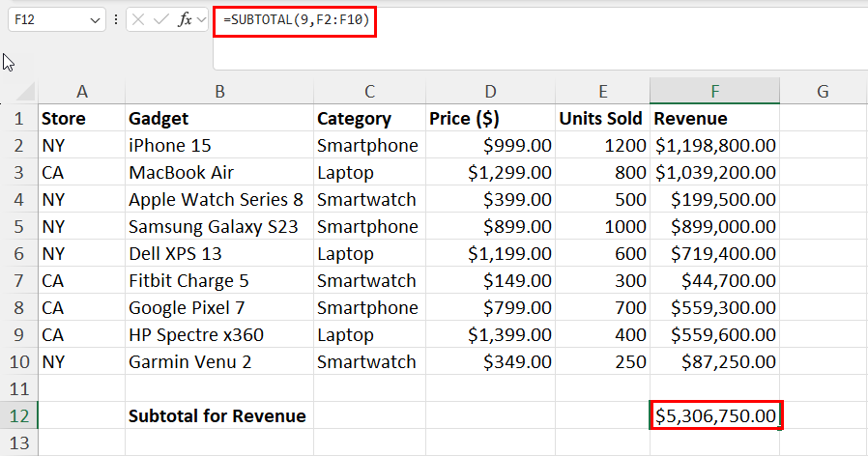This screenshot has width=868, height=456.
Task: Click the $999.00 price cell
Action: coord(490,146)
